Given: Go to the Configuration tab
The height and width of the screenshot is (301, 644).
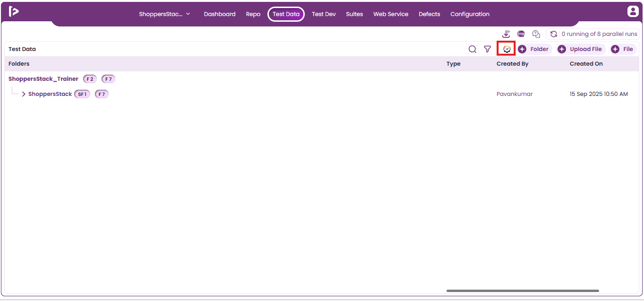Looking at the screenshot, I should [x=470, y=14].
